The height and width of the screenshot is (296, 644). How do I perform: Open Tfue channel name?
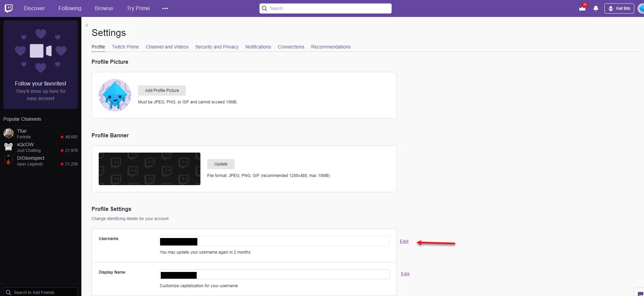22,131
